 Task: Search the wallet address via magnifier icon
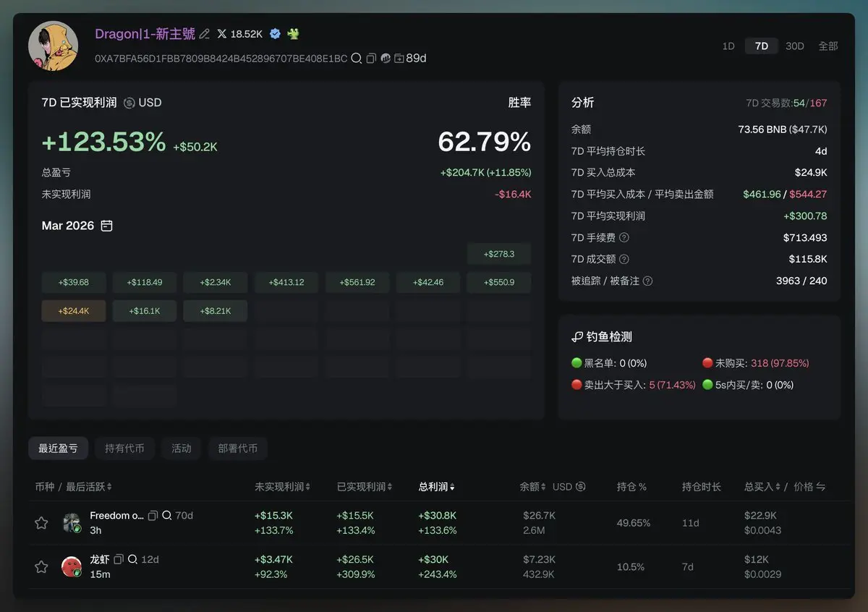coord(356,58)
